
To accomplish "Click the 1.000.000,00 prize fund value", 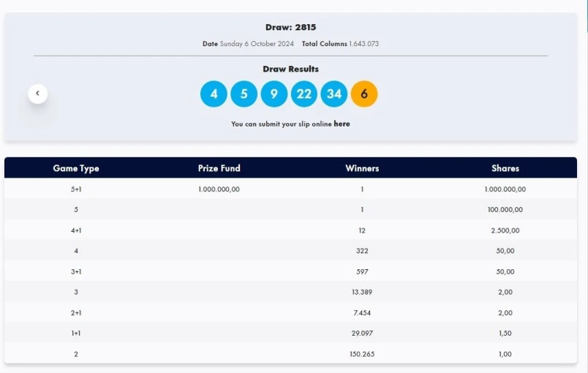I will coord(219,189).
